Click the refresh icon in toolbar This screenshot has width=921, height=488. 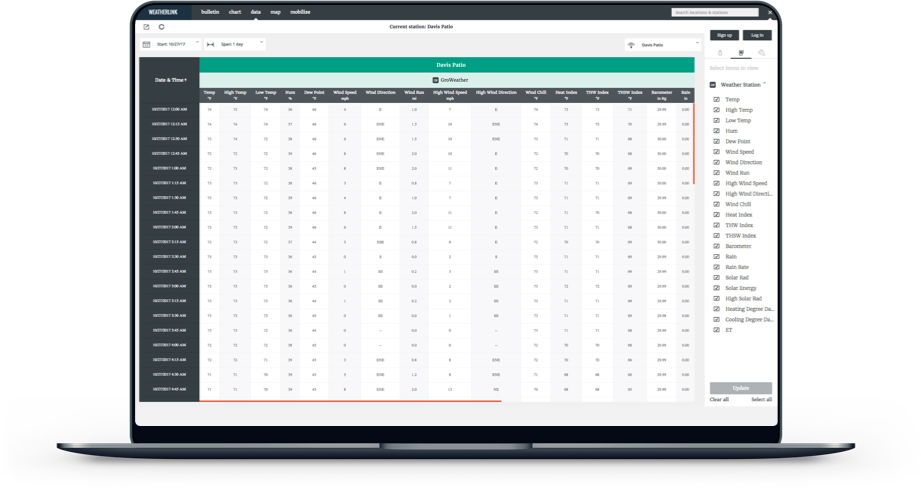click(x=161, y=27)
